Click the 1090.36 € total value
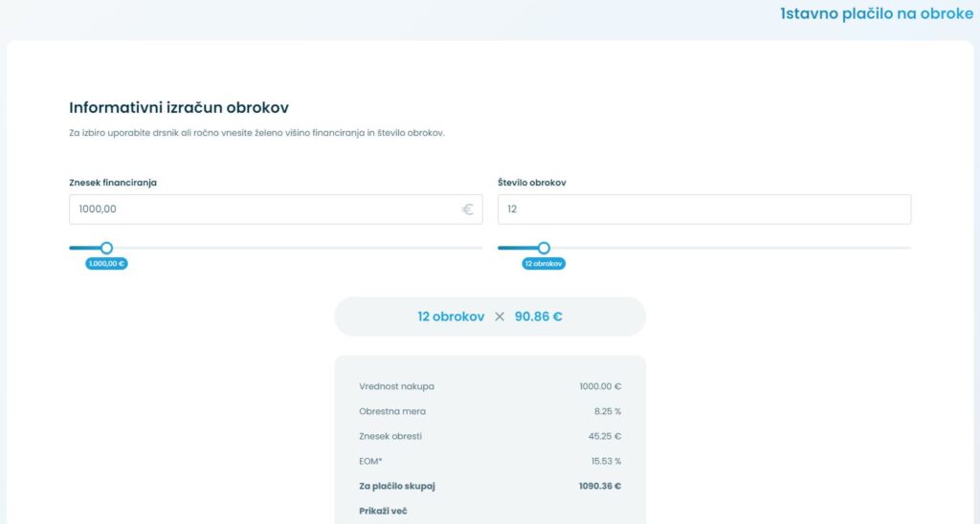This screenshot has width=980, height=524. tap(600, 486)
